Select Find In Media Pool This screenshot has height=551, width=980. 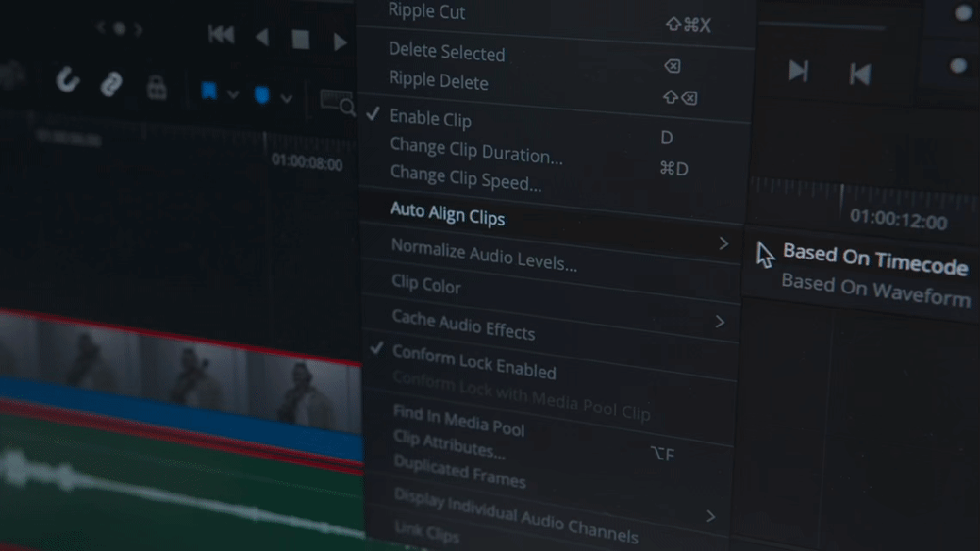pyautogui.click(x=458, y=419)
